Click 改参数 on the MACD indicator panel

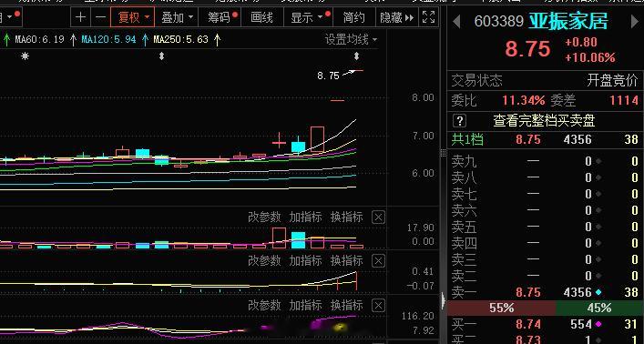click(x=264, y=260)
